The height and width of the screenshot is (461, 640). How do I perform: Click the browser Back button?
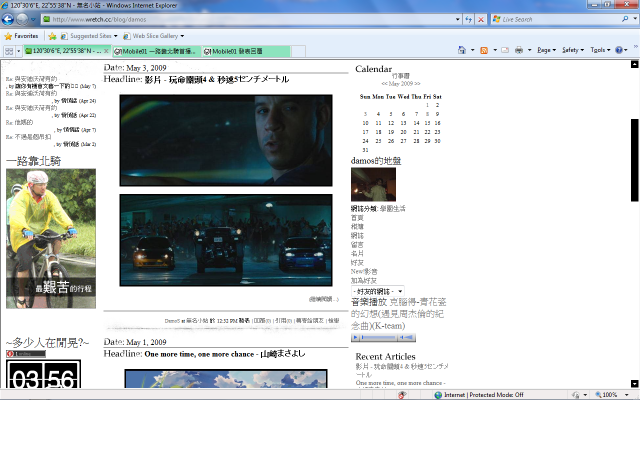[7, 19]
